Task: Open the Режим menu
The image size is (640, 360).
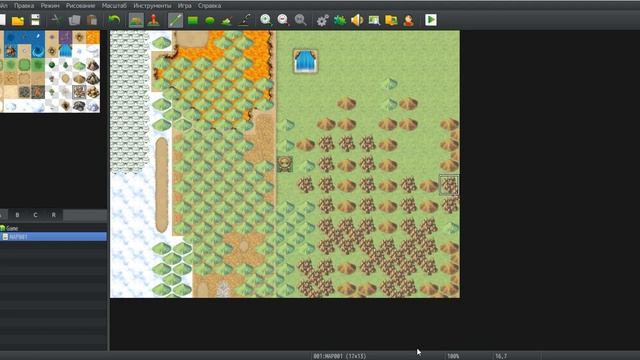Action: click(50, 6)
